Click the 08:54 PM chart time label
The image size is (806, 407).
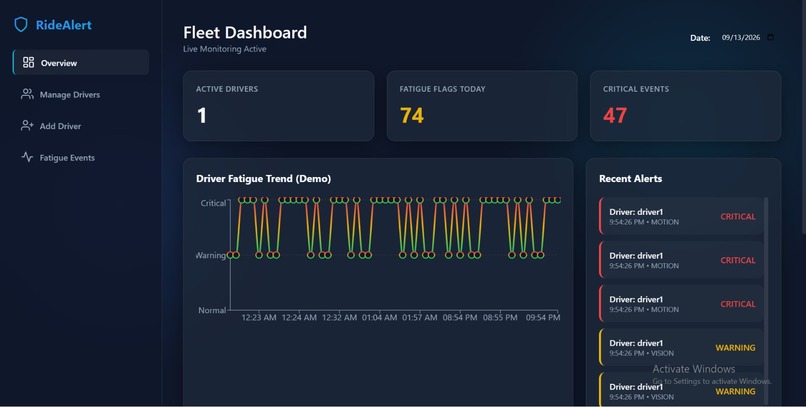pyautogui.click(x=460, y=318)
